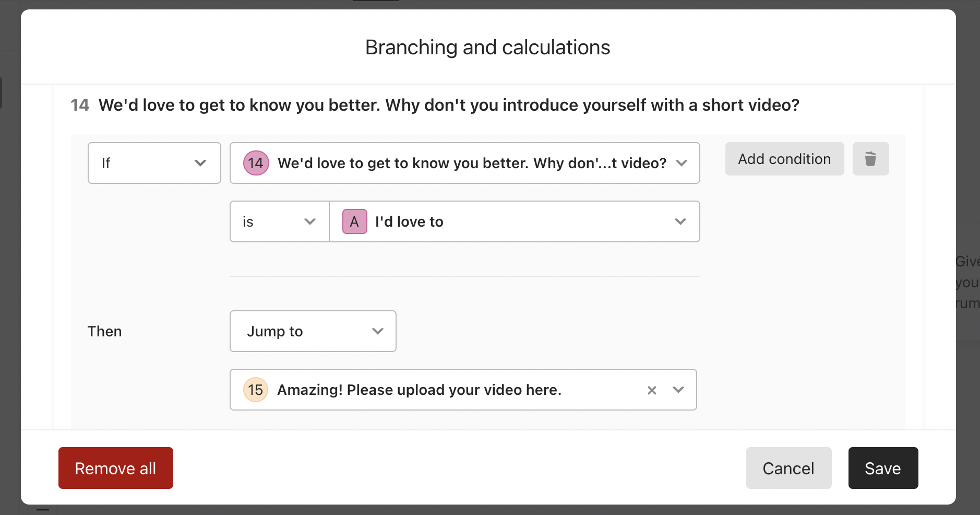
Task: Click the question 15 number badge
Action: coord(256,390)
